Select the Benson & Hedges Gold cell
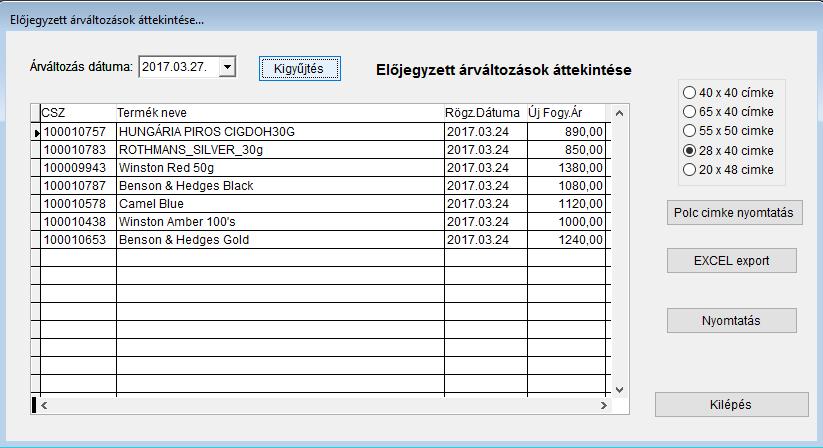 click(x=280, y=240)
